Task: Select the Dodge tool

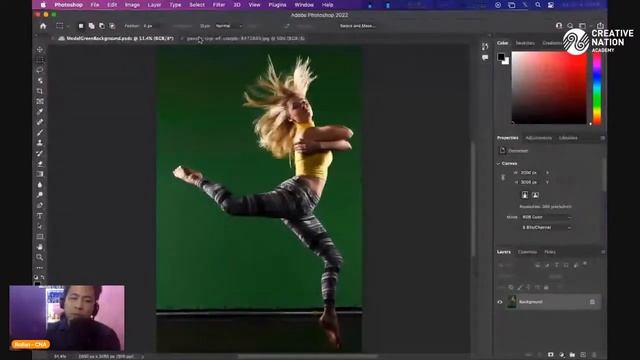Action: click(x=40, y=195)
